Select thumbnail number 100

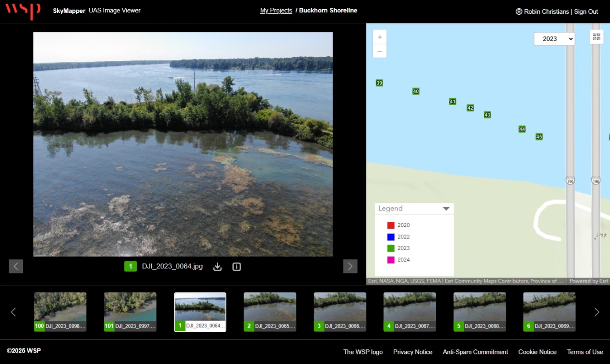60,312
